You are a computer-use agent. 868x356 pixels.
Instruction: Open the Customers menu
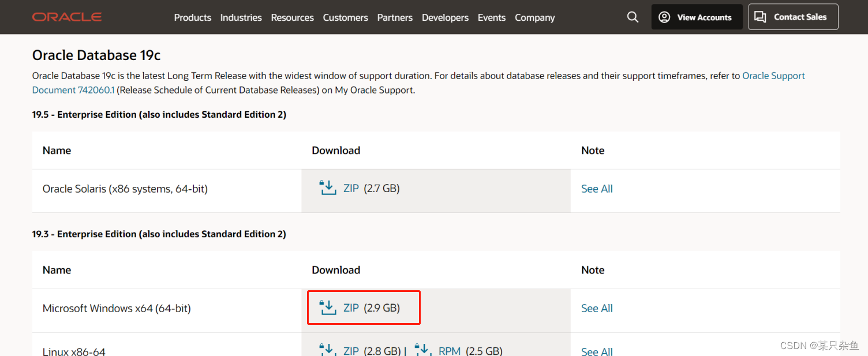(x=346, y=17)
